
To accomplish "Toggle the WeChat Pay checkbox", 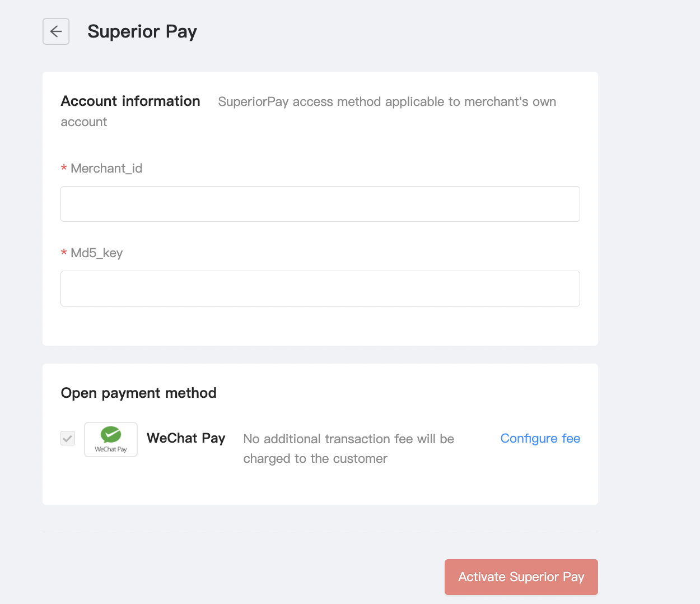I will pyautogui.click(x=68, y=438).
